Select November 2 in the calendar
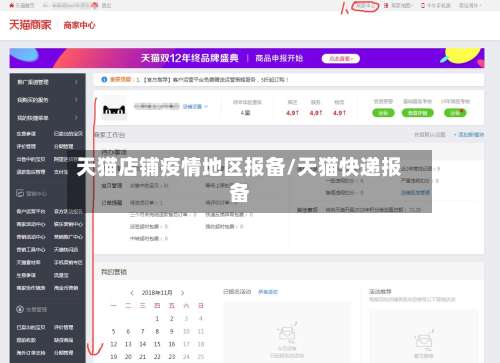Image resolution: width=500 pixels, height=363 pixels. 172,318
